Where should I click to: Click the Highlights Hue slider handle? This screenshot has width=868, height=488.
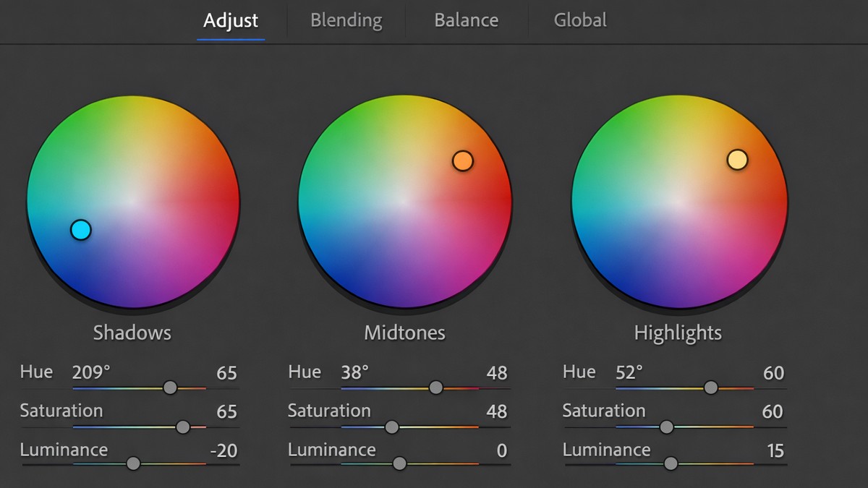[x=711, y=388]
